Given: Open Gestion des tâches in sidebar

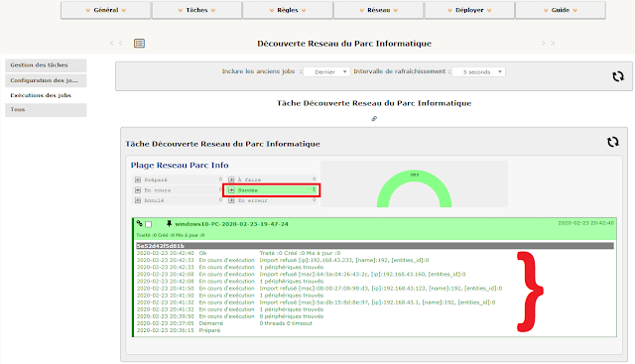Looking at the screenshot, I should pyautogui.click(x=46, y=65).
